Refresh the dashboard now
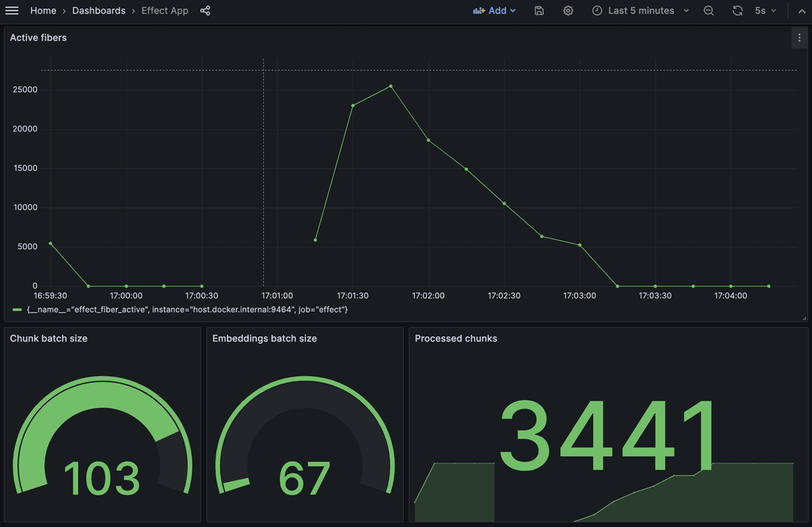 coord(738,11)
